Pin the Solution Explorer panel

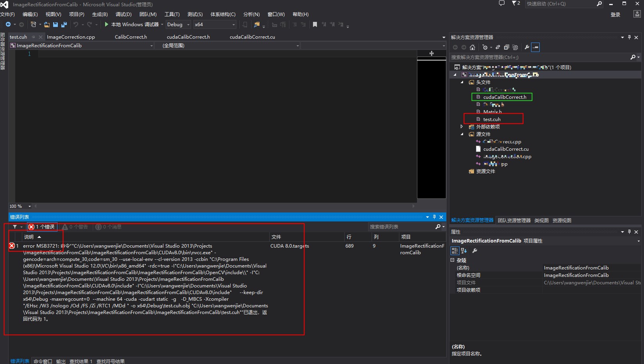(x=629, y=37)
